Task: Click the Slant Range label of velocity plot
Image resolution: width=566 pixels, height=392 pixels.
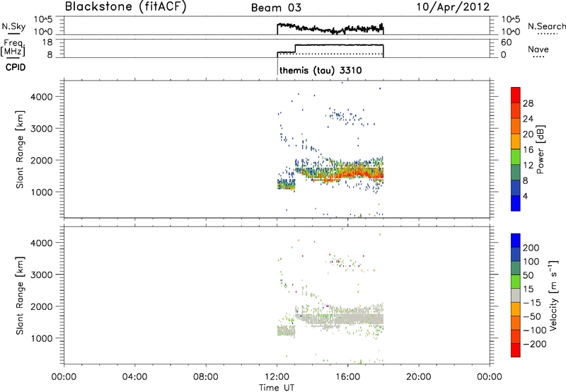Action: 20,296
